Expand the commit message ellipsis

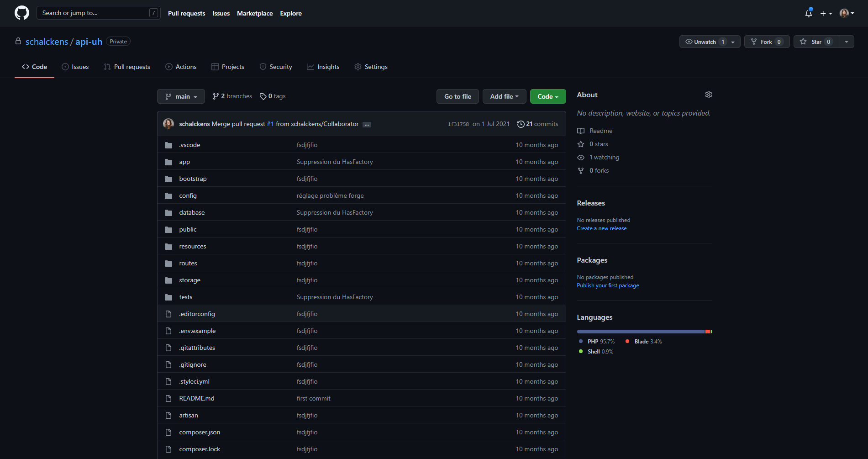367,124
